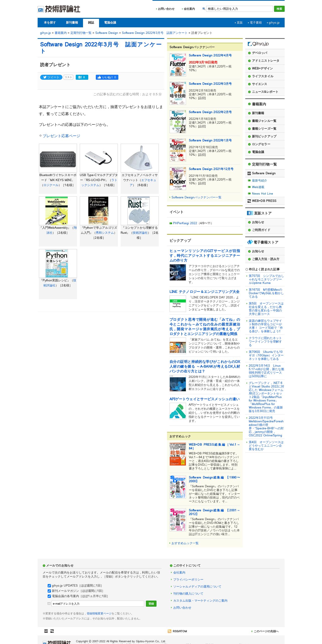Toggle gihyo.jp UPDATES checkbox
The width and height of the screenshot is (322, 644).
49,586
